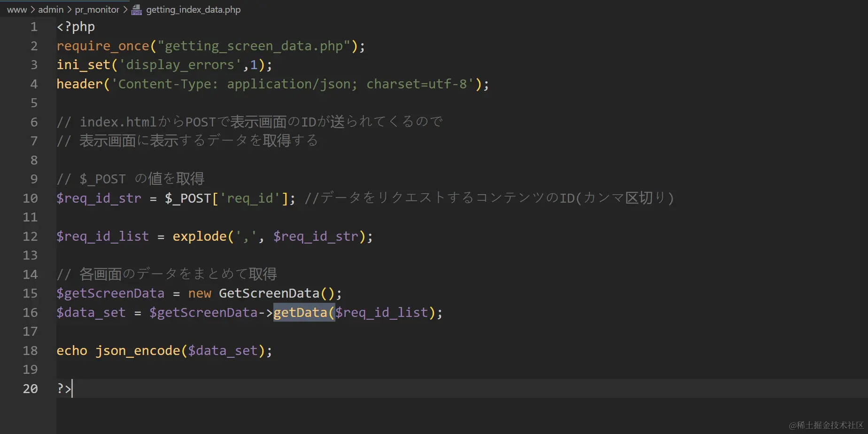
Task: Click the comment '$_POST の値を取得'
Action: click(131, 179)
